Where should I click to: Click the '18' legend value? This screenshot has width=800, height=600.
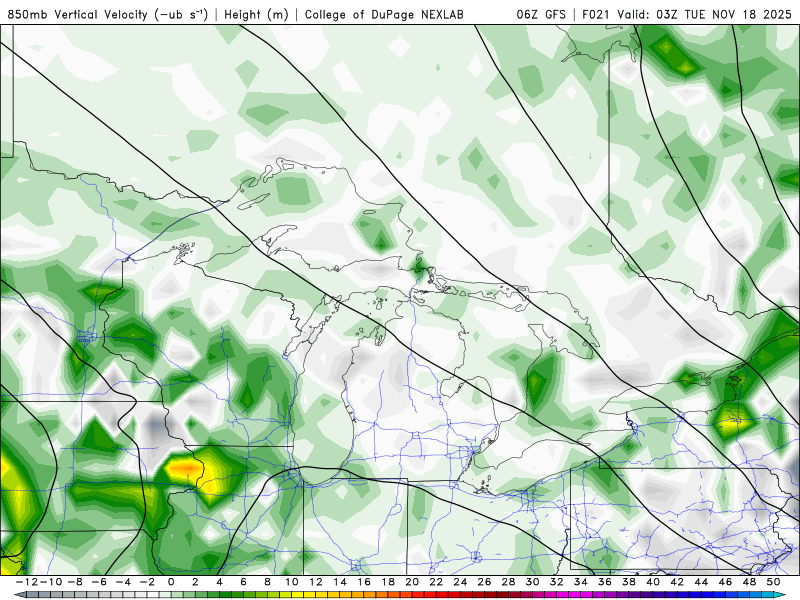tap(388, 582)
